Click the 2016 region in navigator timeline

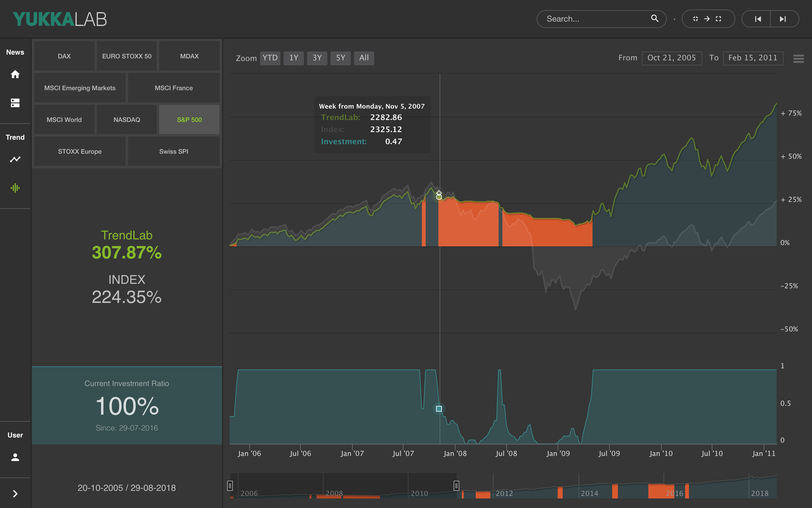click(x=674, y=493)
